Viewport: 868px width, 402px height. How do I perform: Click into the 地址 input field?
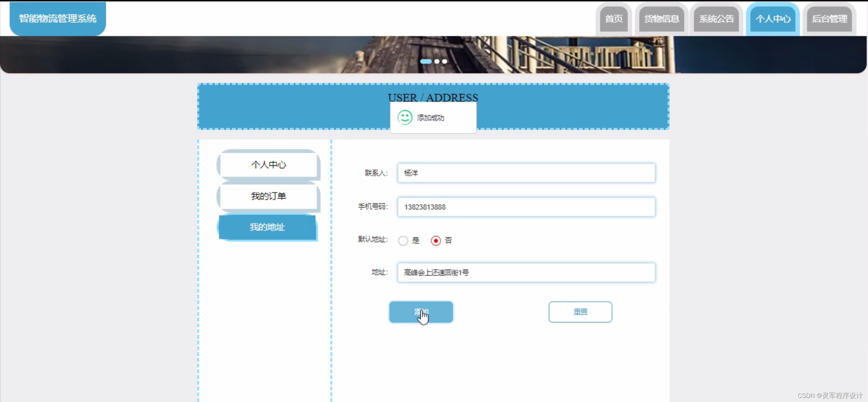pyautogui.click(x=526, y=272)
